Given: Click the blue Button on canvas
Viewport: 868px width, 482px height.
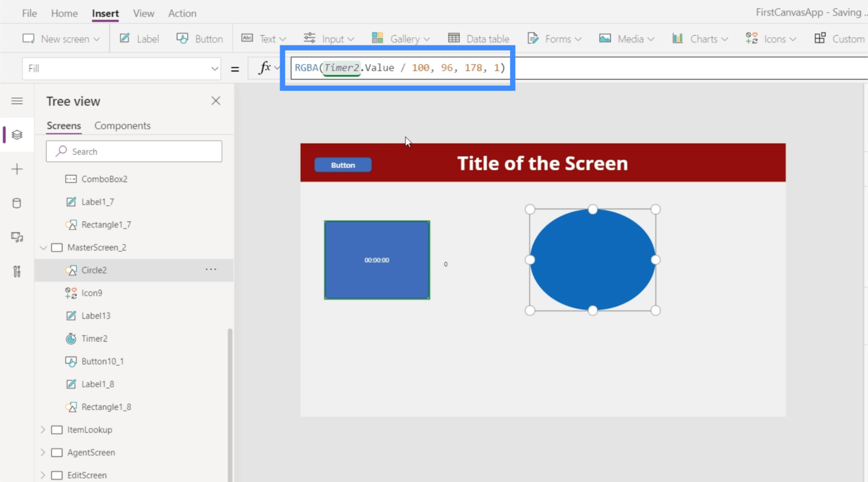Looking at the screenshot, I should click(x=343, y=165).
